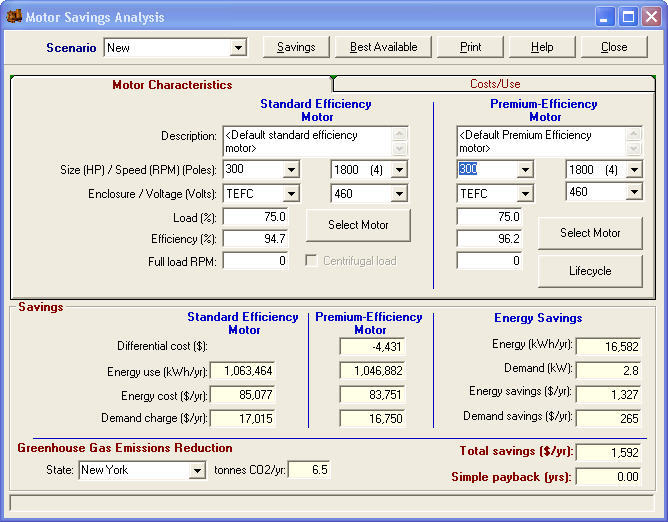Switch to the Costs/Use tab
This screenshot has height=522, width=668.
click(x=495, y=84)
